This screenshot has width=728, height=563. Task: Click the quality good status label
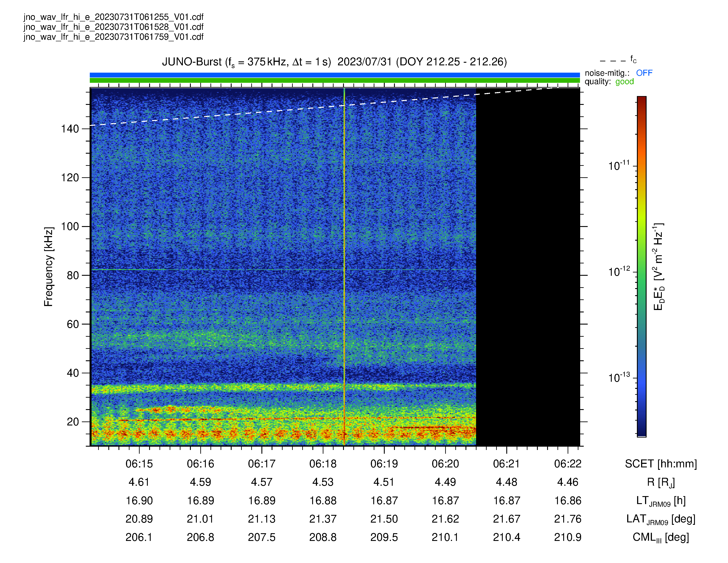[609, 82]
